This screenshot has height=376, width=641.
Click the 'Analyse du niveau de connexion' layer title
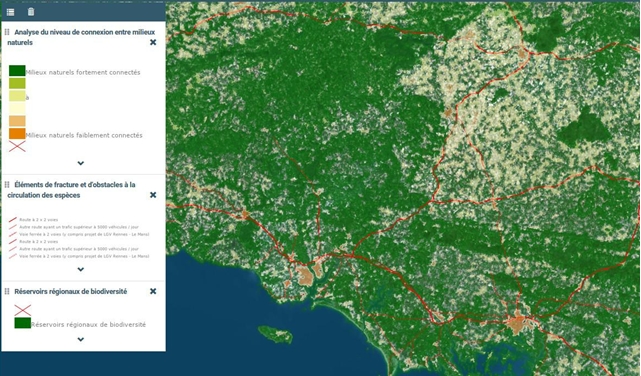(x=81, y=37)
